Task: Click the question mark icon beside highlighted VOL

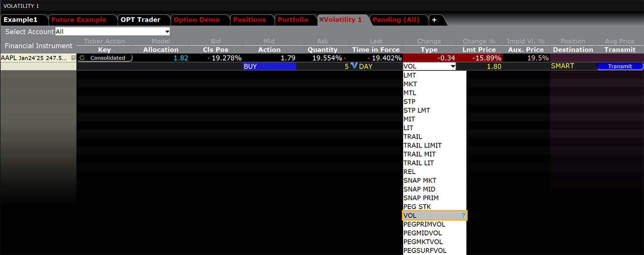Action: [x=463, y=215]
